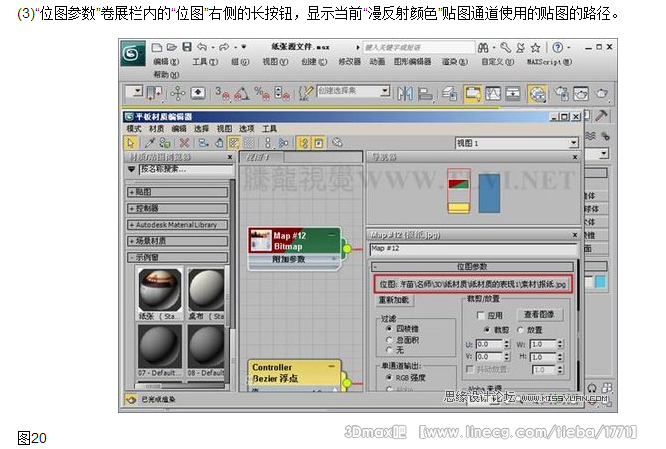Select the 总面积 filter radio button
Viewport: 666px width, 449px height.
click(389, 340)
